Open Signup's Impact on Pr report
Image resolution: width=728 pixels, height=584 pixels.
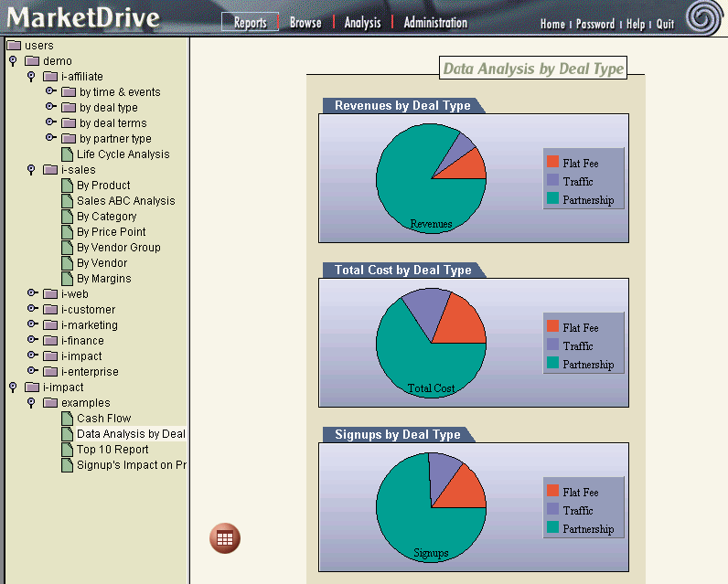pyautogui.click(x=132, y=465)
